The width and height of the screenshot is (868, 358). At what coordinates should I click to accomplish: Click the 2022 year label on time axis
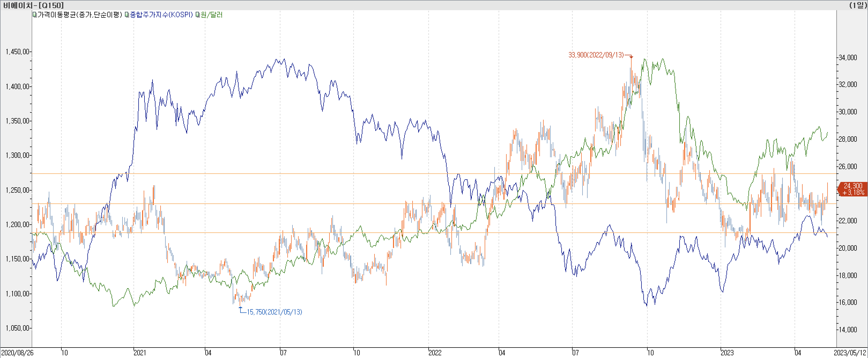(x=435, y=353)
